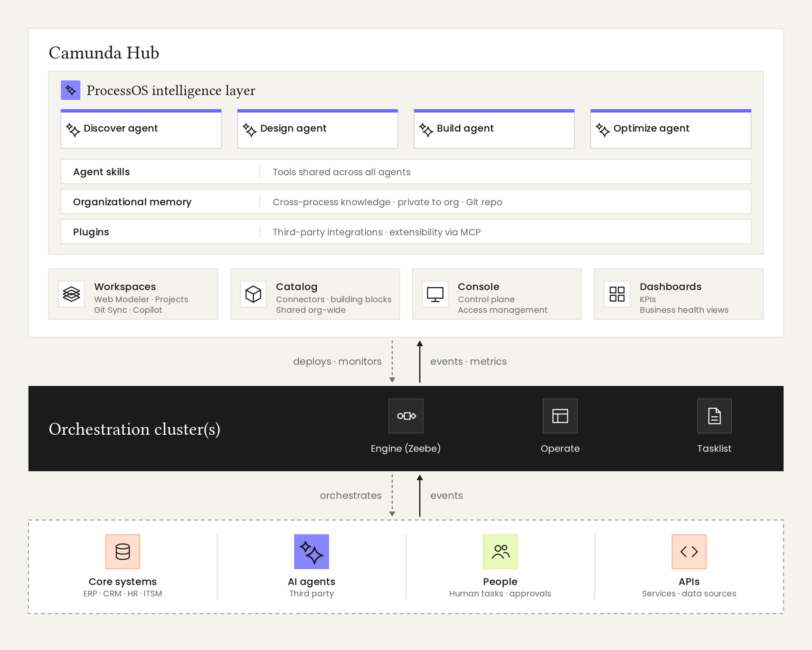
Task: Click the Optimize agent sparkle icon
Action: pyautogui.click(x=603, y=130)
